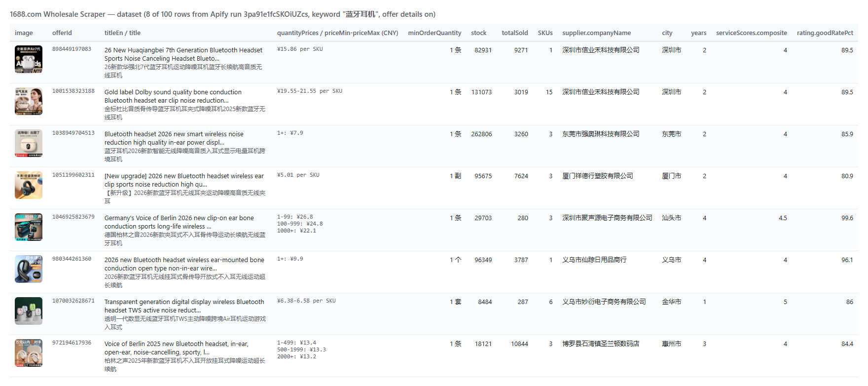The height and width of the screenshot is (386, 868).
Task: Click the Gold label Dolby bone conduction title
Action: pos(173,96)
